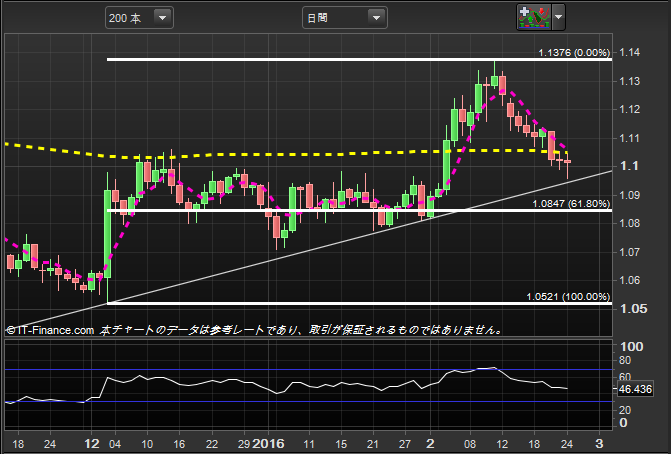
Task: Click the 1.0847 (61.80%) Fibonacci label
Action: click(x=571, y=204)
